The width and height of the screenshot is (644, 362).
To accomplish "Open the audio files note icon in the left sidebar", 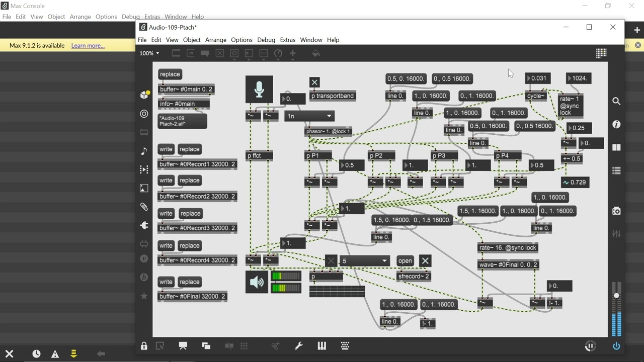I will [144, 151].
